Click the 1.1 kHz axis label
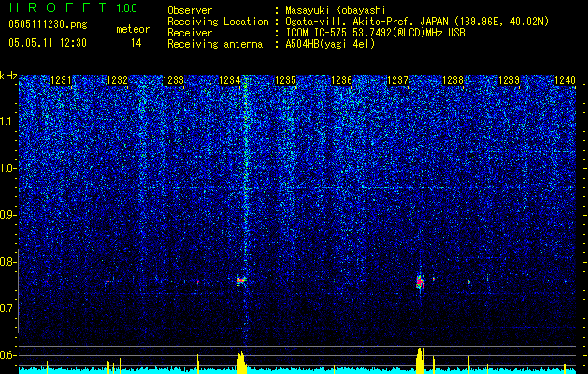 8,122
